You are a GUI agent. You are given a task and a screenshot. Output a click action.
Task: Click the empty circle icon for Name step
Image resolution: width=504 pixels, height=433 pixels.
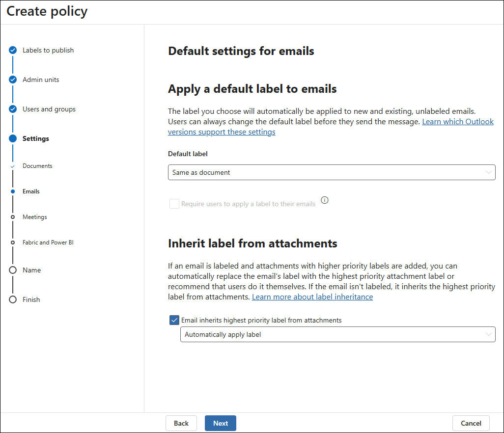click(x=13, y=270)
